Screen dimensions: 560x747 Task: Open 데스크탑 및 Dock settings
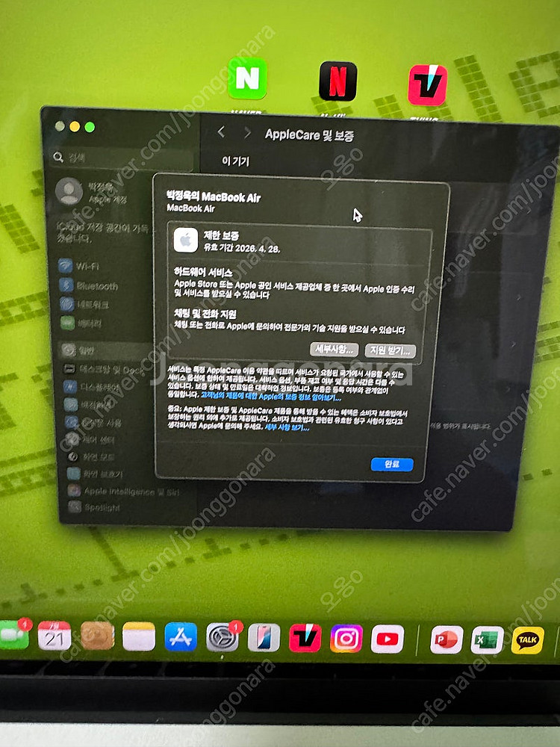pos(105,369)
